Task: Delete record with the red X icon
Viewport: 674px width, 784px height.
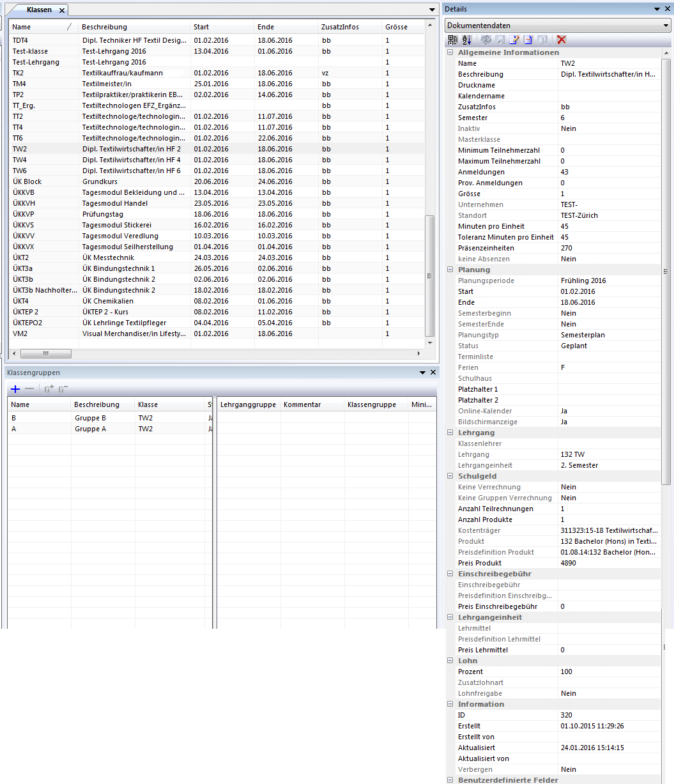Action: pyautogui.click(x=562, y=40)
